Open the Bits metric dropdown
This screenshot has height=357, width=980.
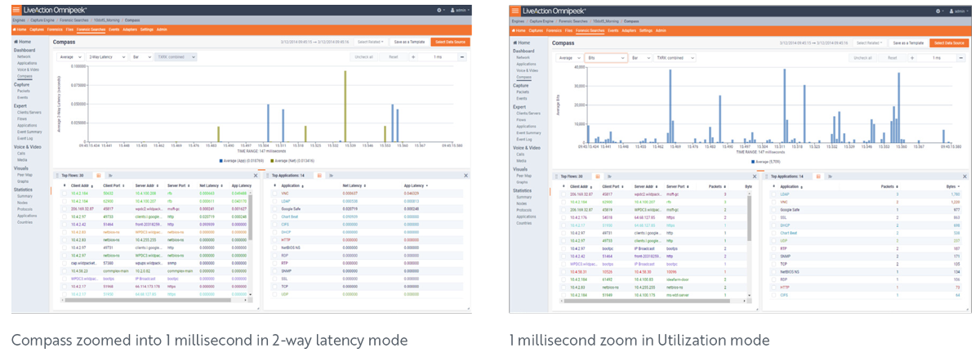[x=606, y=58]
